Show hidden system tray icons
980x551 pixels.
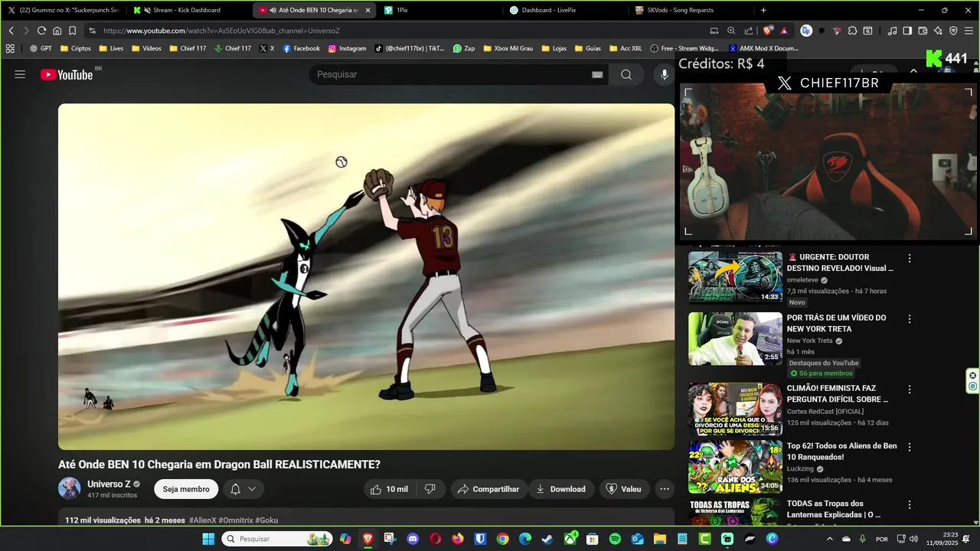(829, 539)
